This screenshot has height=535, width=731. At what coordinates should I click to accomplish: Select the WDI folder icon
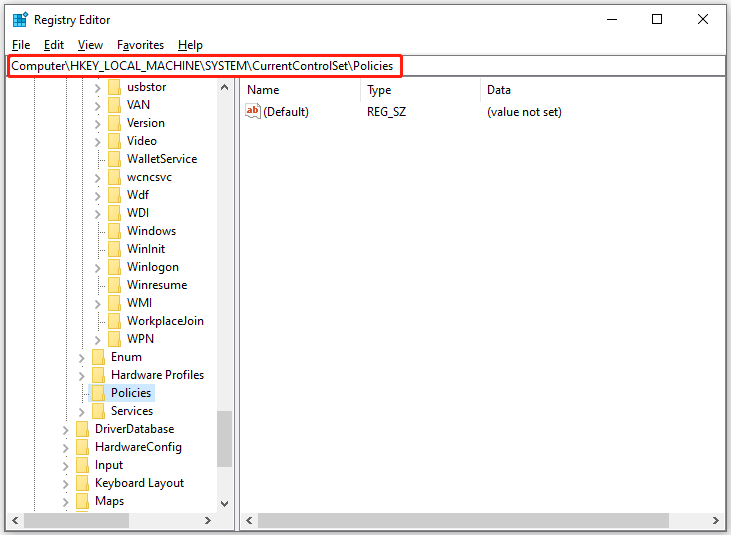114,213
